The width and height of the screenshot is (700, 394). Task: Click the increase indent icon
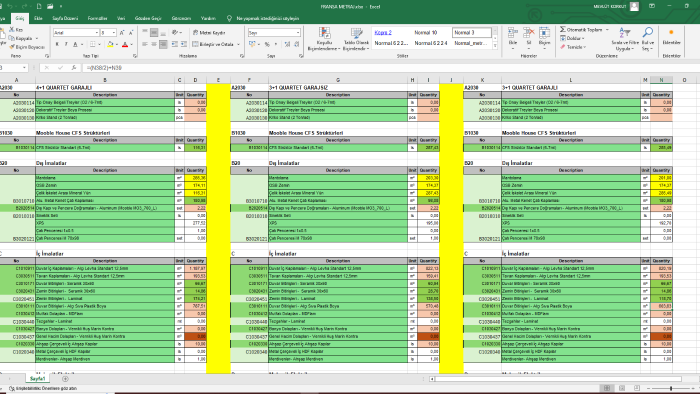184,44
